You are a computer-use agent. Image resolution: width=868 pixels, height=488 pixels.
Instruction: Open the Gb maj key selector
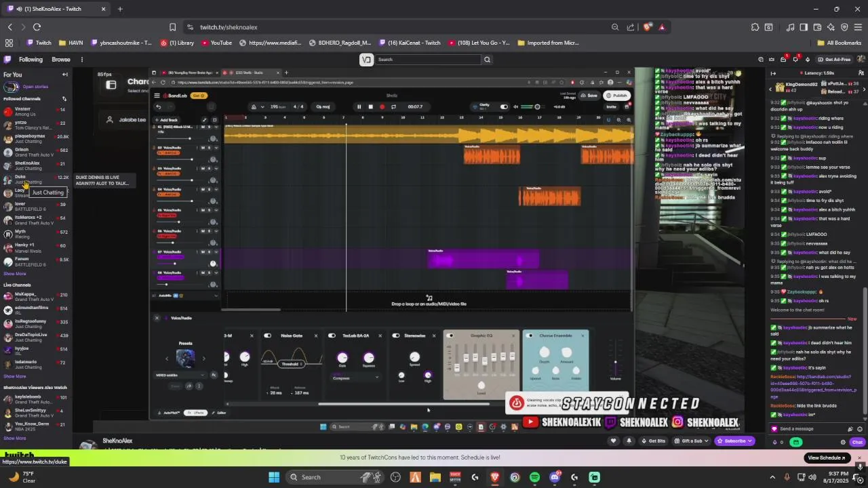[x=323, y=106]
